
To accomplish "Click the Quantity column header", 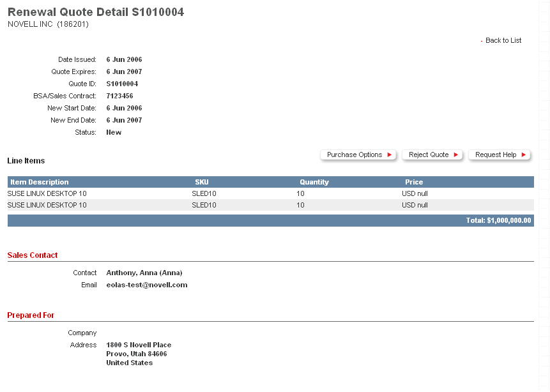I will coord(314,182).
